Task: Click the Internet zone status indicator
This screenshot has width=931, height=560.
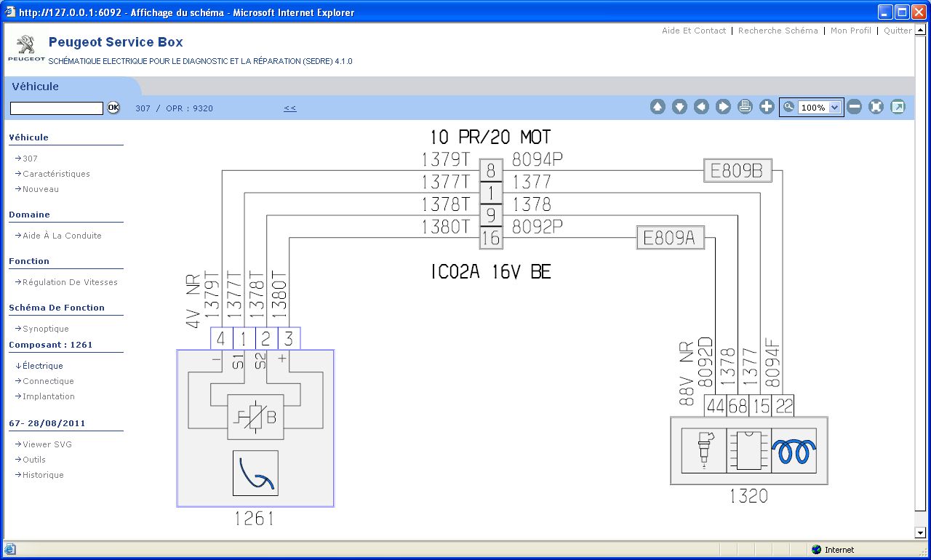Action: coord(833,550)
